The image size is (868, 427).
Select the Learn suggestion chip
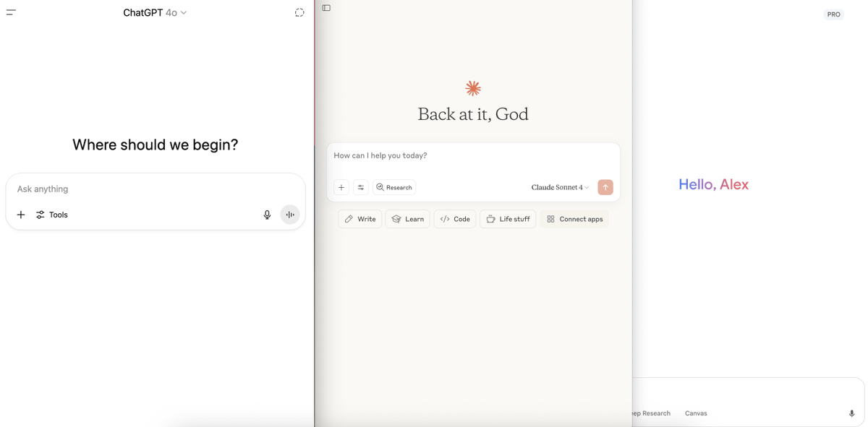tap(407, 219)
